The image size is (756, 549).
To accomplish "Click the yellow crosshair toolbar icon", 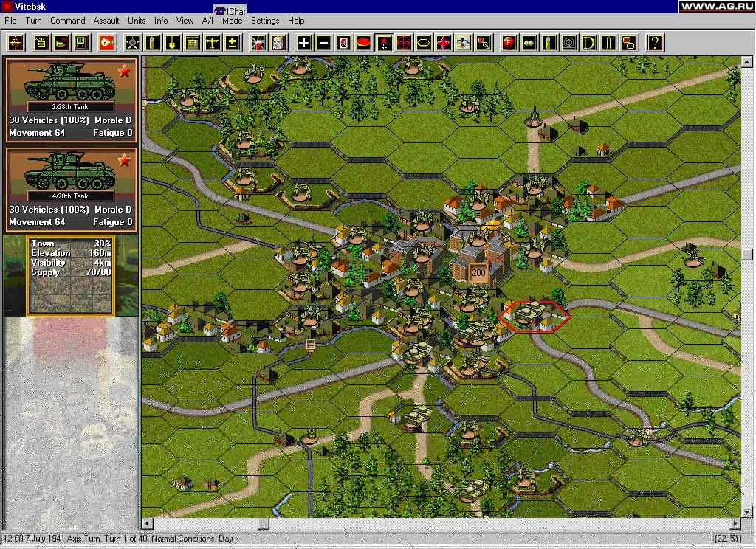I will click(16, 43).
